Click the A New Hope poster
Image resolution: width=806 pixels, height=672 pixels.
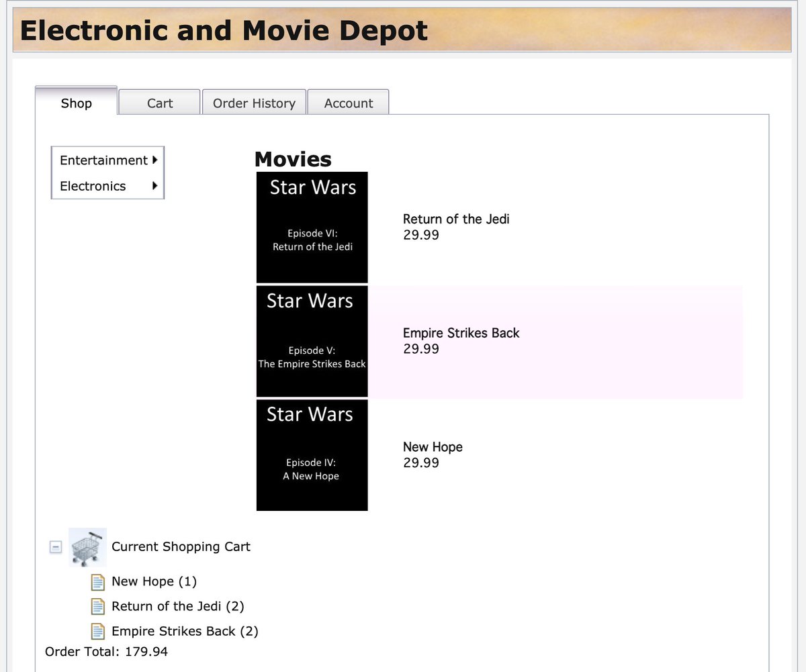(312, 455)
